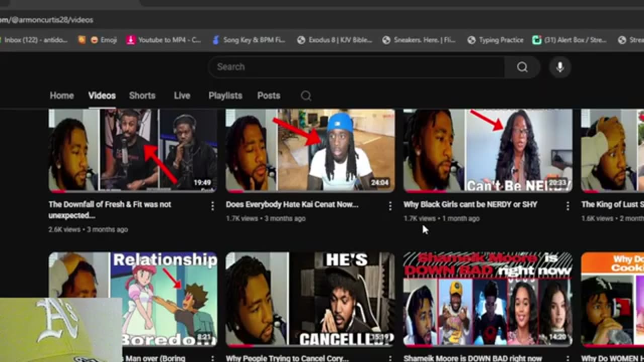The height and width of the screenshot is (362, 644).
Task: Open the Posts tab
Action: (269, 96)
